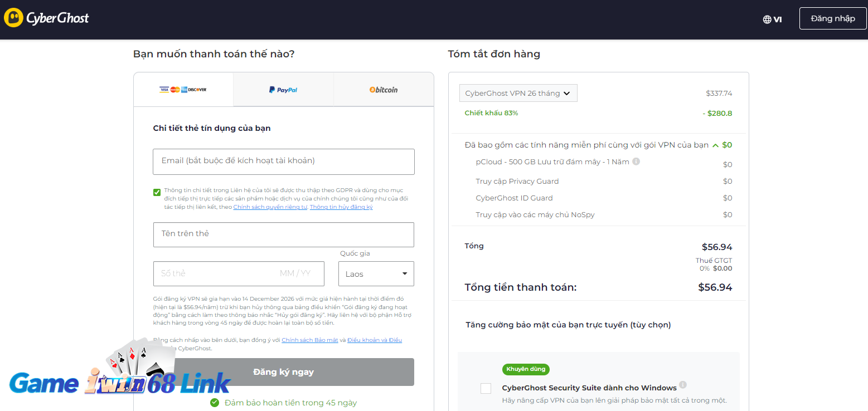
Task: Click the pCloud info icon
Action: coord(636,162)
